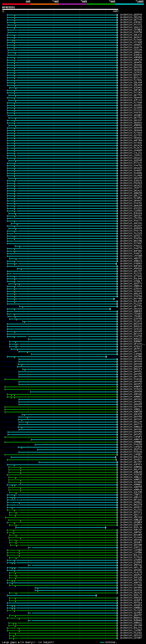
Task: Select the UniRef100_B9S155 label
Action: click(x=131, y=67)
